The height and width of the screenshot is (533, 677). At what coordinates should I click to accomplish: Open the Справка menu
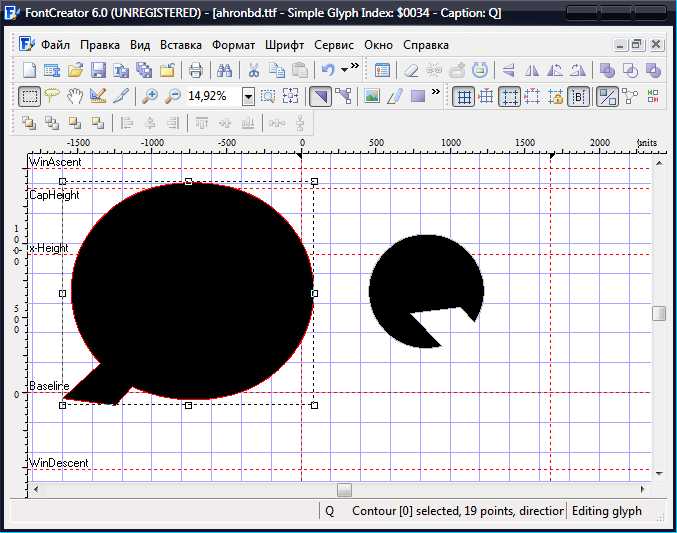pos(426,45)
